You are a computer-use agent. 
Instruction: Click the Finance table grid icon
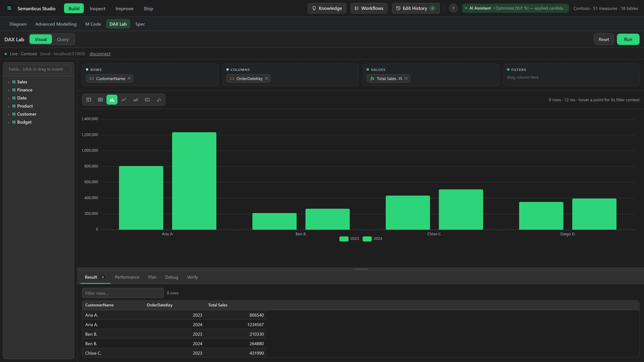point(14,90)
